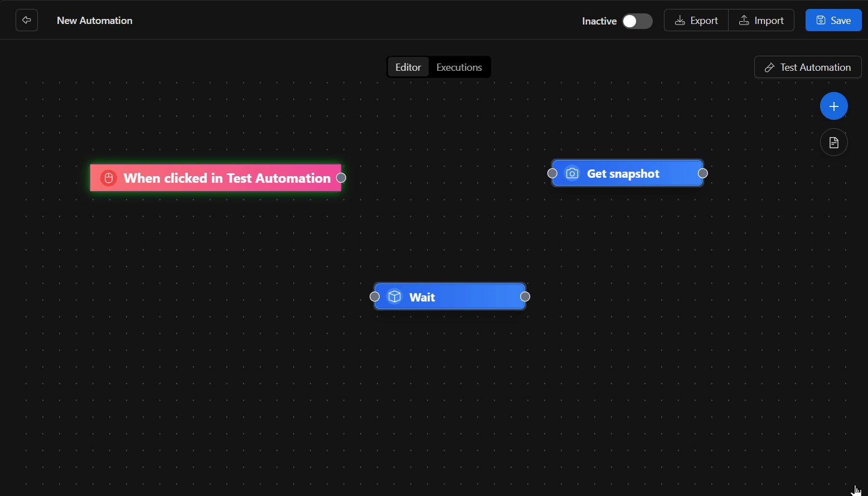Click output connector of trigger node
Image resolution: width=868 pixels, height=496 pixels.
click(341, 178)
